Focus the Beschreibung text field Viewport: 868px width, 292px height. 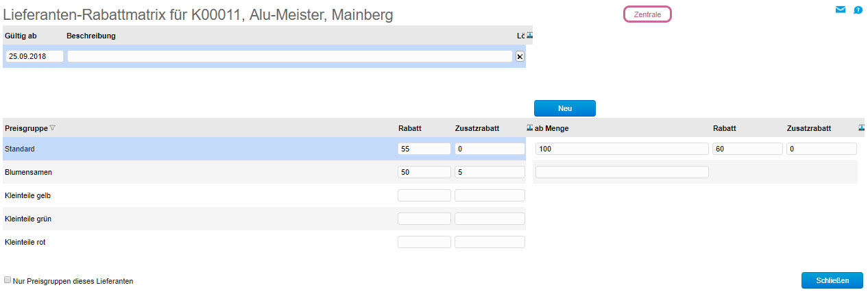coord(289,57)
